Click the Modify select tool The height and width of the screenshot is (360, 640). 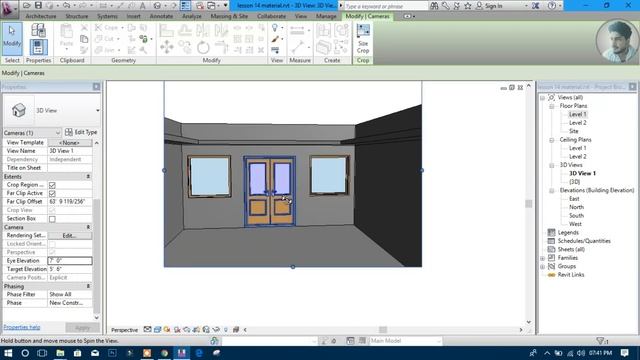[12, 39]
